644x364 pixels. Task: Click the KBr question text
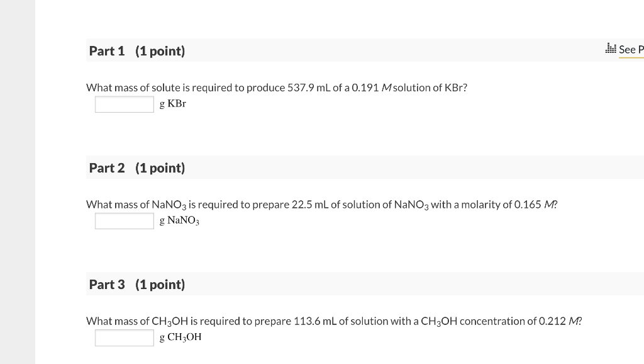click(275, 88)
